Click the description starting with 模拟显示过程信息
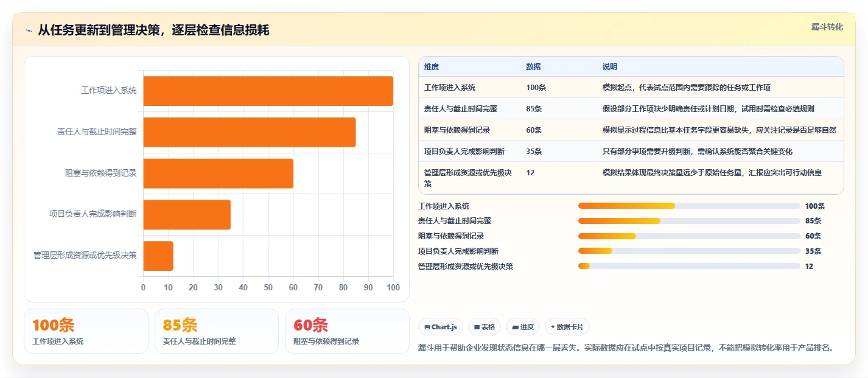Screen dimensions: 868x378 point(719,130)
